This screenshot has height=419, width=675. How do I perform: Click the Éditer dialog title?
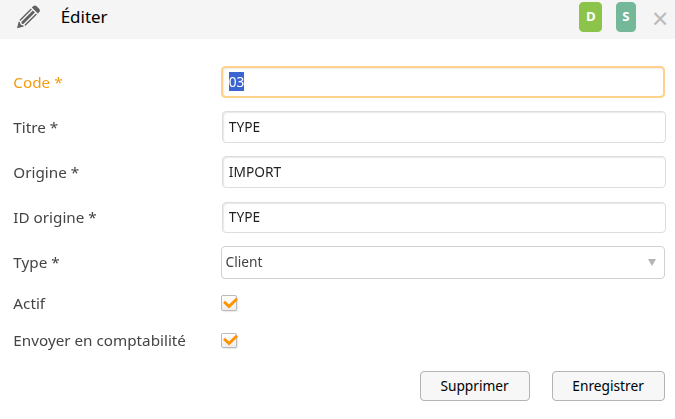coord(84,17)
